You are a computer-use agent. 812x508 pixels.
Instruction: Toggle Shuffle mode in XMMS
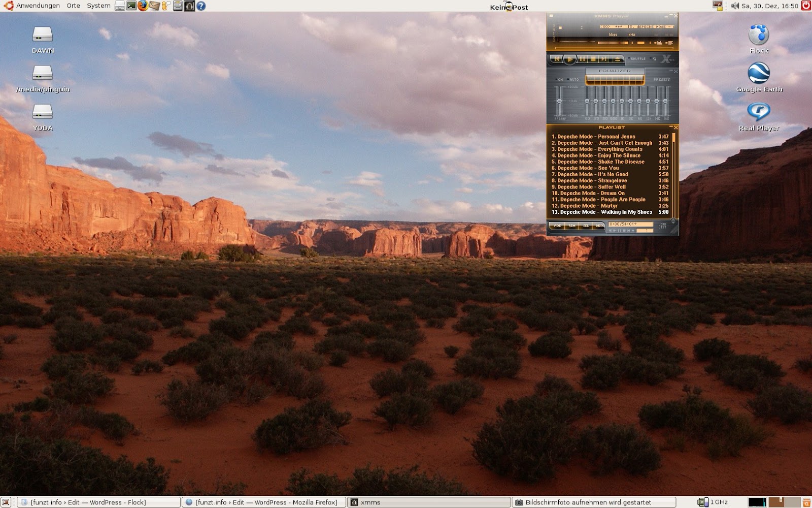point(637,59)
